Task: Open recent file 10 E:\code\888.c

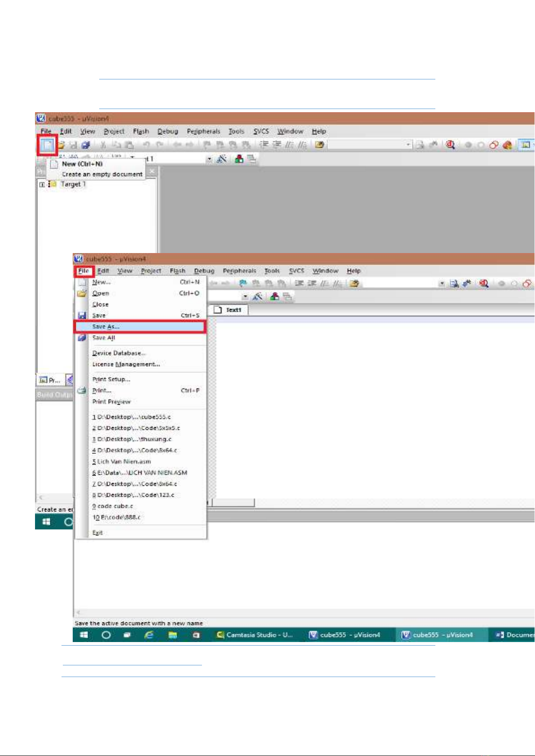Action: (140, 517)
